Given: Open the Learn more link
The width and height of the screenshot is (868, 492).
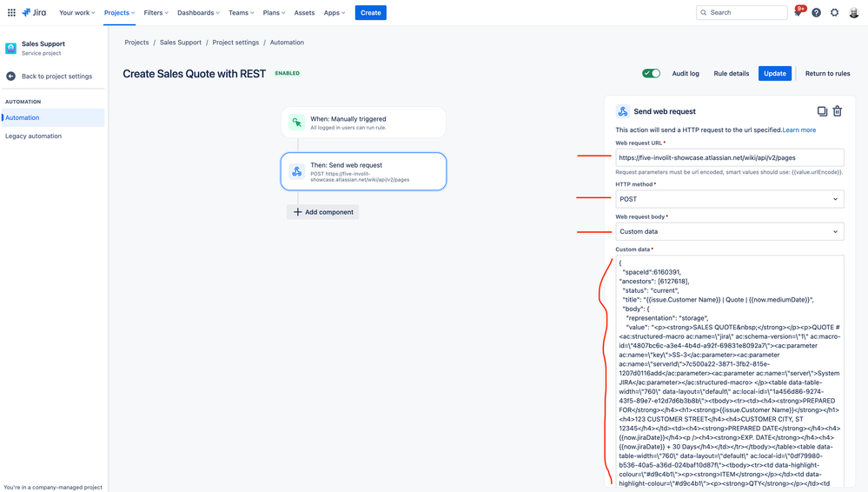Looking at the screenshot, I should [798, 130].
